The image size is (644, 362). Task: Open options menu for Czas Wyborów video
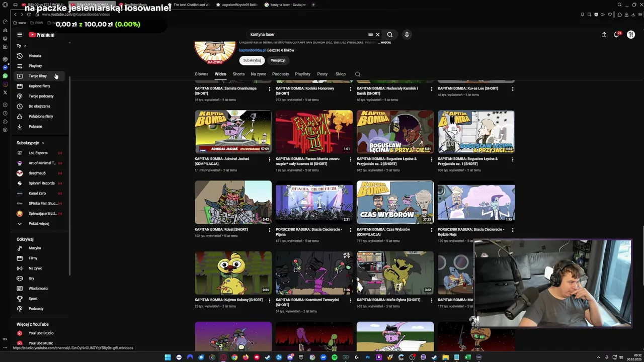click(432, 230)
